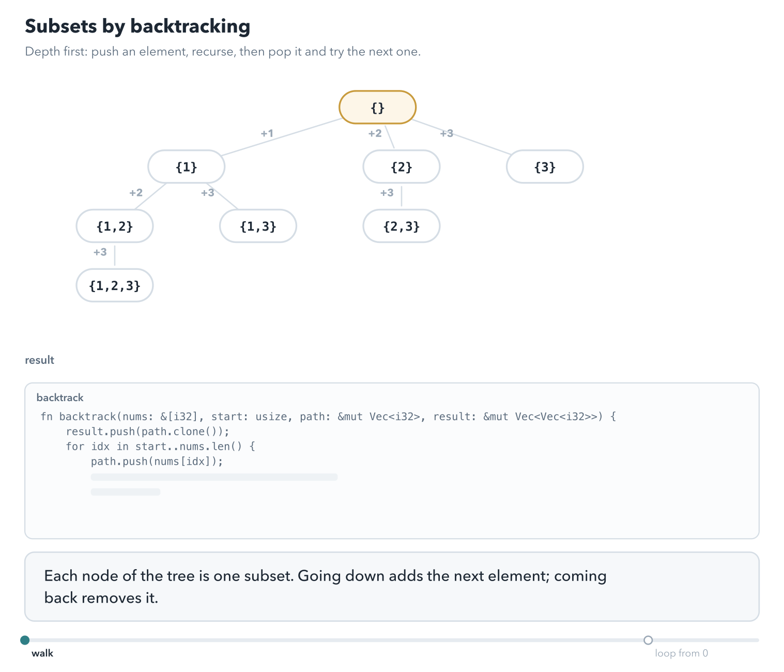Jump to the loop from 0 marker
The height and width of the screenshot is (672, 784).
[648, 640]
